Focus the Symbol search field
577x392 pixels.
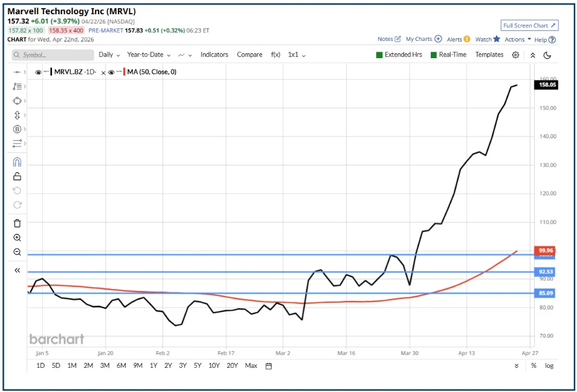(53, 54)
